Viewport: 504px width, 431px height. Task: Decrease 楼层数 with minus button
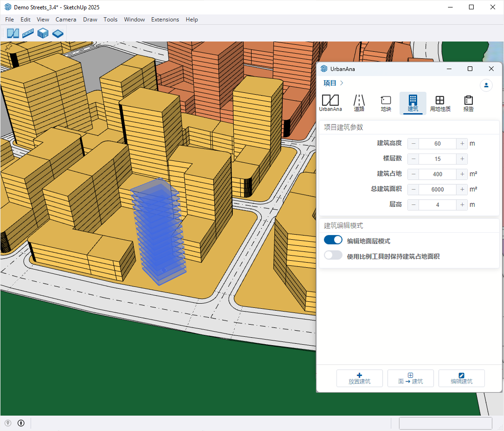413,159
